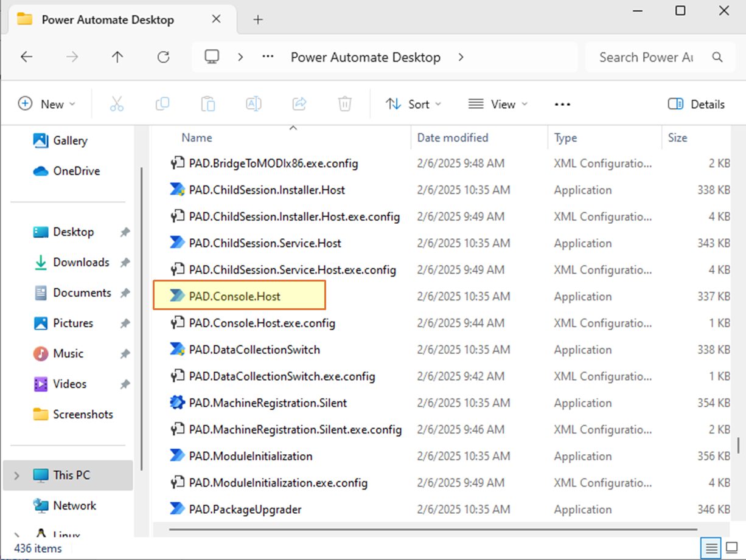
Task: Select PAD.MachineRegistration.Silent.exe.config file name
Action: [295, 429]
